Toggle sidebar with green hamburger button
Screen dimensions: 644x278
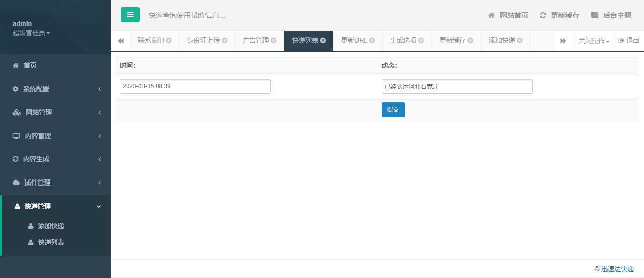130,15
